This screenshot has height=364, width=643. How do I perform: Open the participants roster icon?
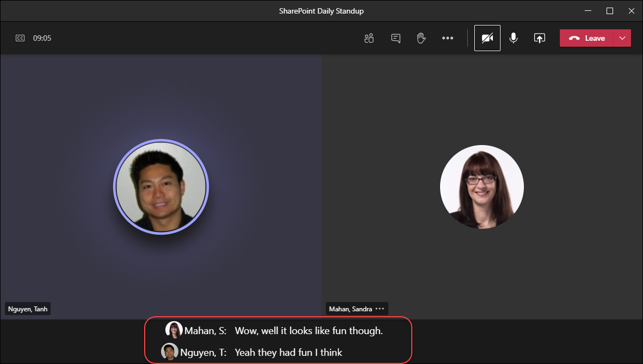[x=369, y=37]
